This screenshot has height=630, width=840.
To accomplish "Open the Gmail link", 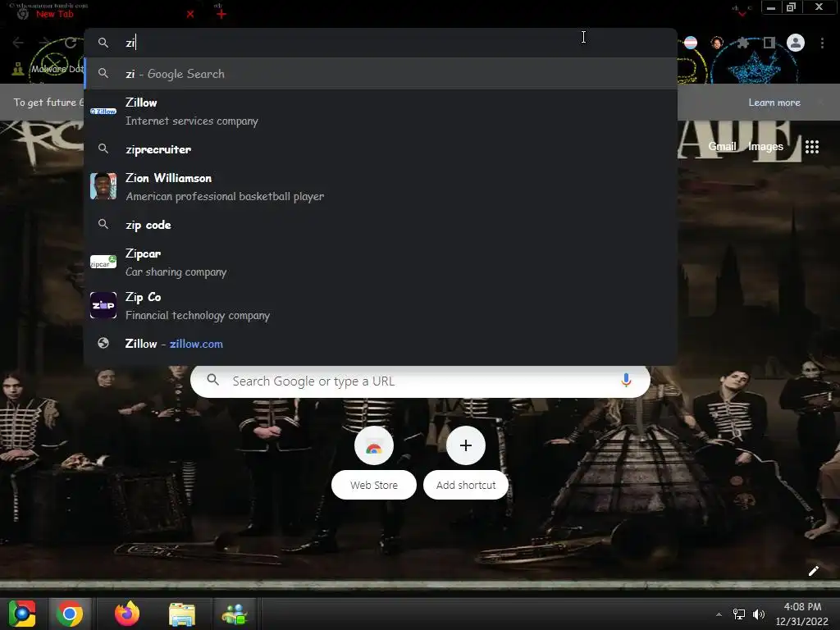I will point(722,146).
